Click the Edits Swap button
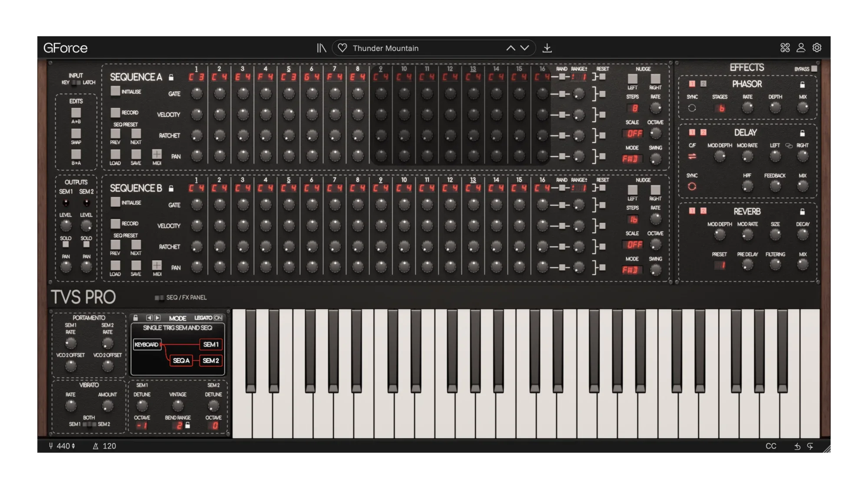Screen dimensions: 868x489 (x=76, y=133)
